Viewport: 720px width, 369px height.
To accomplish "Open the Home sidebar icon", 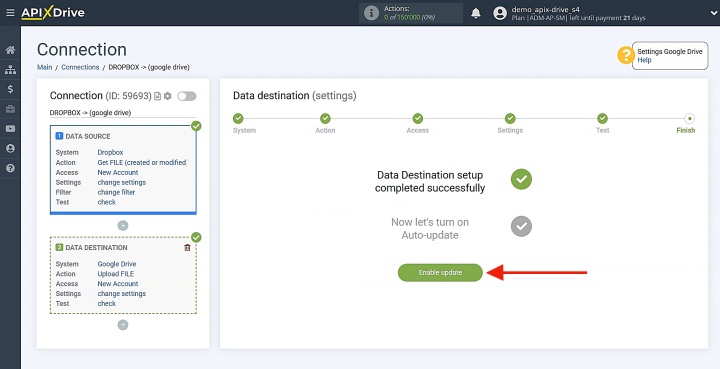I will coord(10,50).
